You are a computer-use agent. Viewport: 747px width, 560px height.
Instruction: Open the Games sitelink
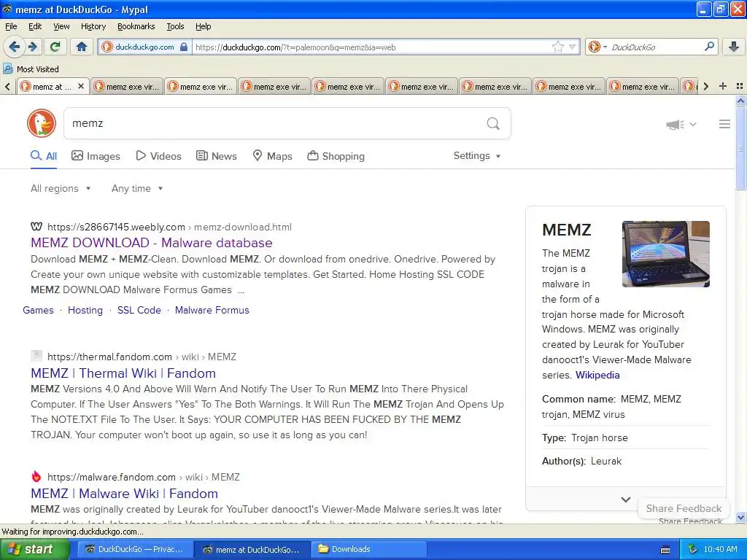(38, 310)
